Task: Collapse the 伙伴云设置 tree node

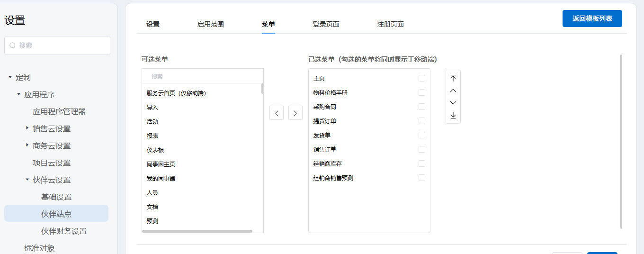Action: [27, 180]
